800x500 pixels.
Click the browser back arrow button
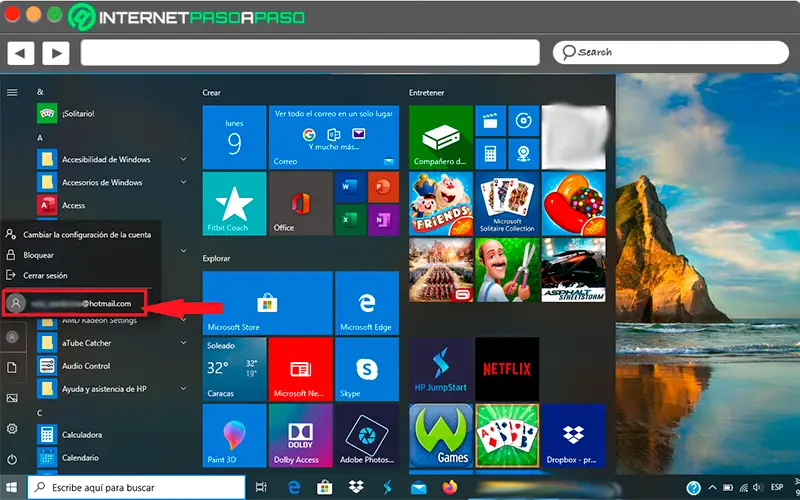[20, 53]
